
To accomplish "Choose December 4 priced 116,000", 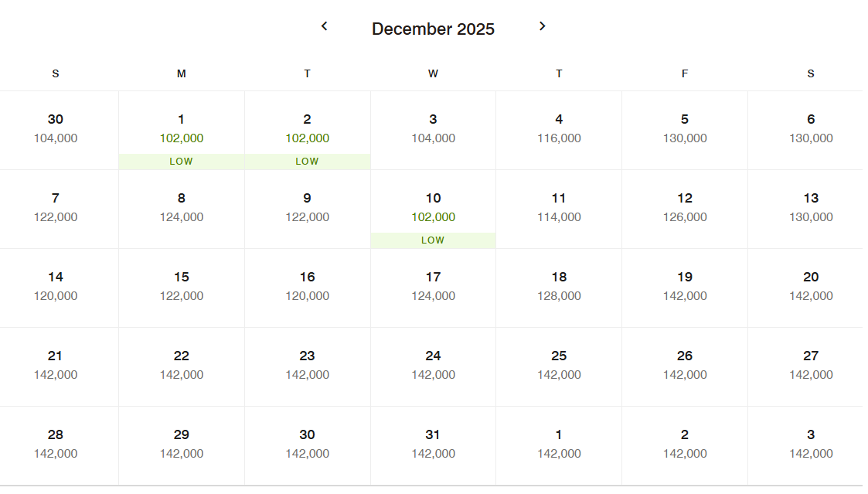I will tap(559, 131).
